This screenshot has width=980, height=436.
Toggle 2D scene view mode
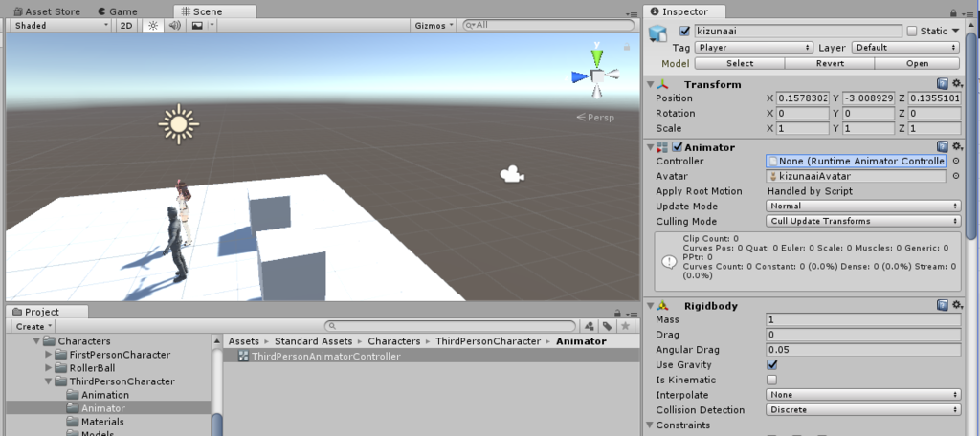[127, 26]
